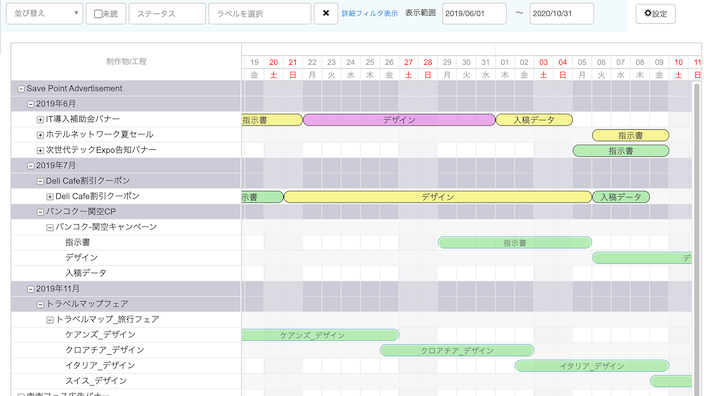Click the yellow デザイン bar for Deli Cafe割引クーポン
704x396 pixels.
point(438,197)
